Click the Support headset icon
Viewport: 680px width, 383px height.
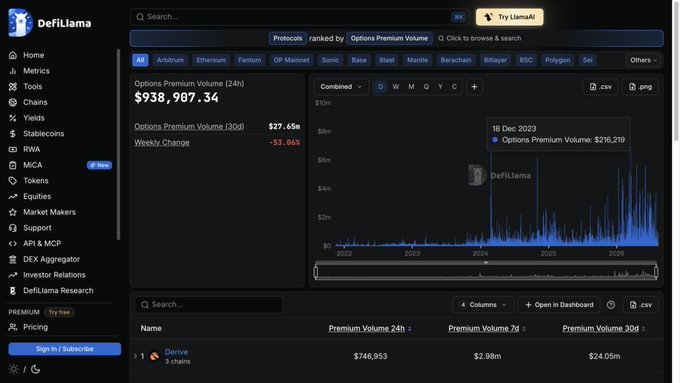[x=13, y=228]
